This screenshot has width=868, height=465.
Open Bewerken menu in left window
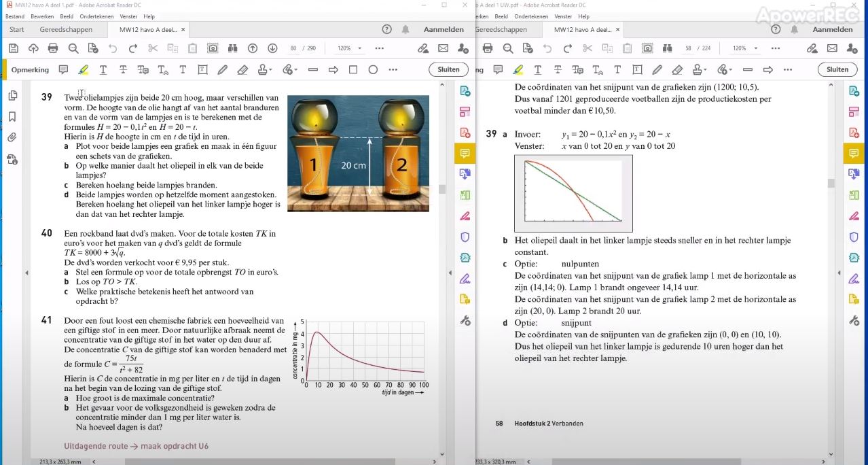42,16
